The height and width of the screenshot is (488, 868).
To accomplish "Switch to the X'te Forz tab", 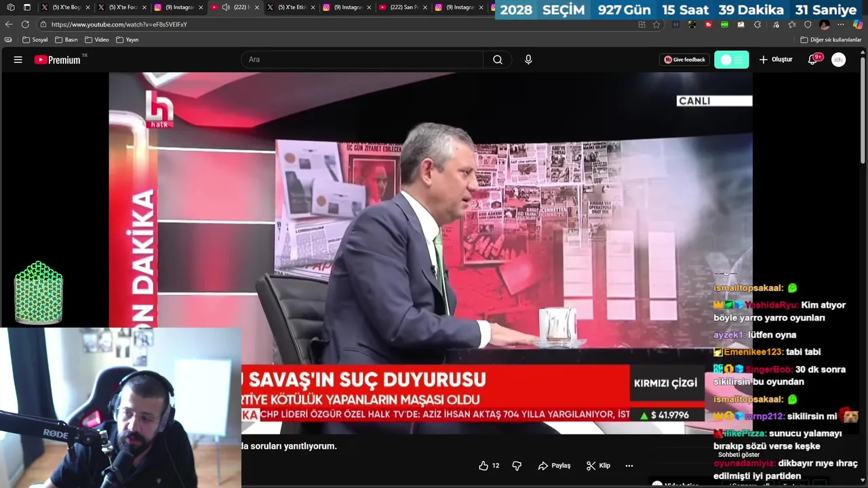I will tap(123, 7).
